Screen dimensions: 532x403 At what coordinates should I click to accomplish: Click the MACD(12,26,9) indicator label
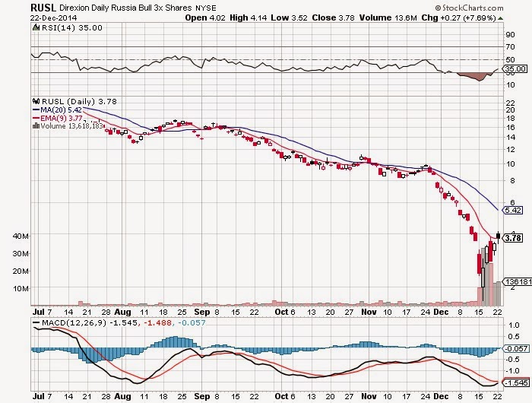coord(74,322)
